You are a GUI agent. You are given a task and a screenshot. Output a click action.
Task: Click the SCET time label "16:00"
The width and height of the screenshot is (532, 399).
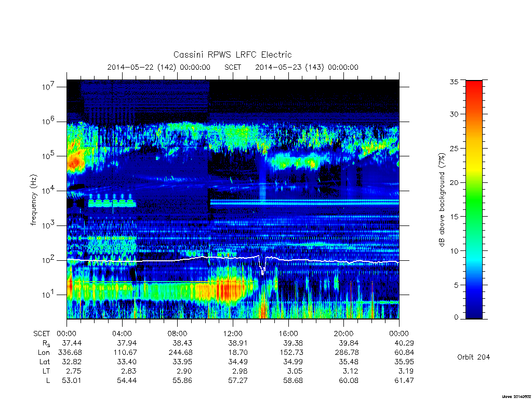coord(288,334)
